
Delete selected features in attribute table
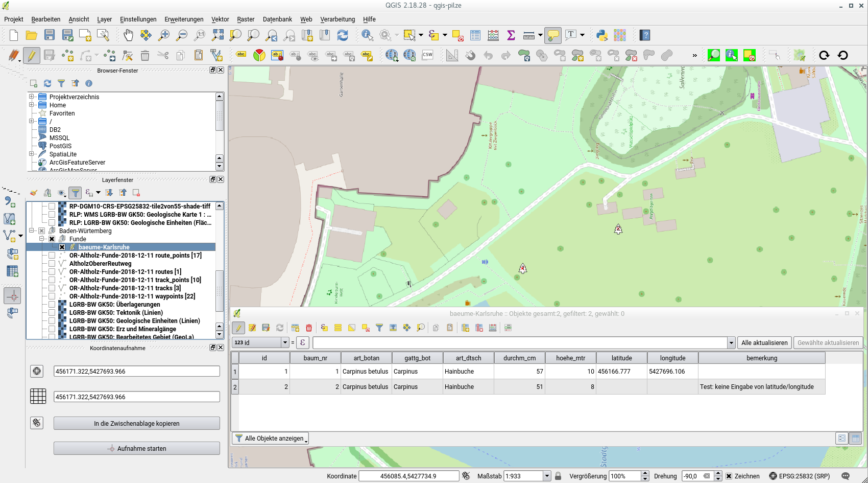click(x=309, y=328)
